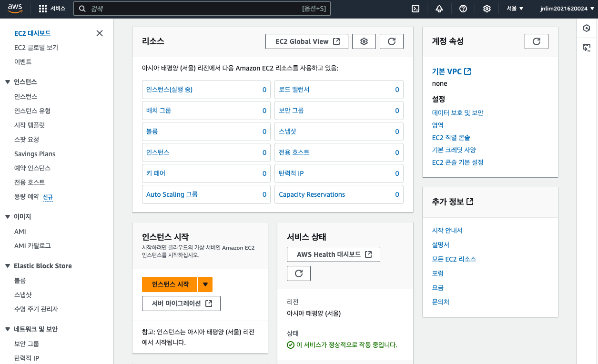Screen dimensions: 598x364
Task: Collapse the 이미지 sidebar section
Action: (x=8, y=217)
